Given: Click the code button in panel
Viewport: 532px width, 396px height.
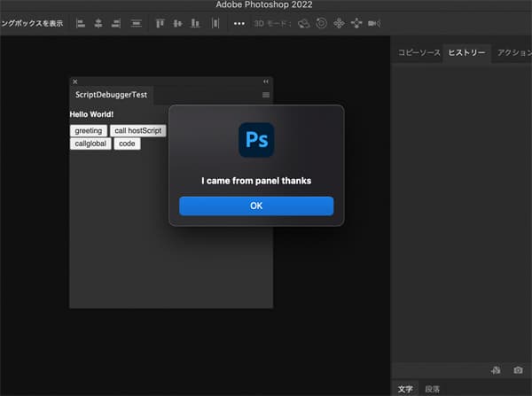Looking at the screenshot, I should pos(127,144).
